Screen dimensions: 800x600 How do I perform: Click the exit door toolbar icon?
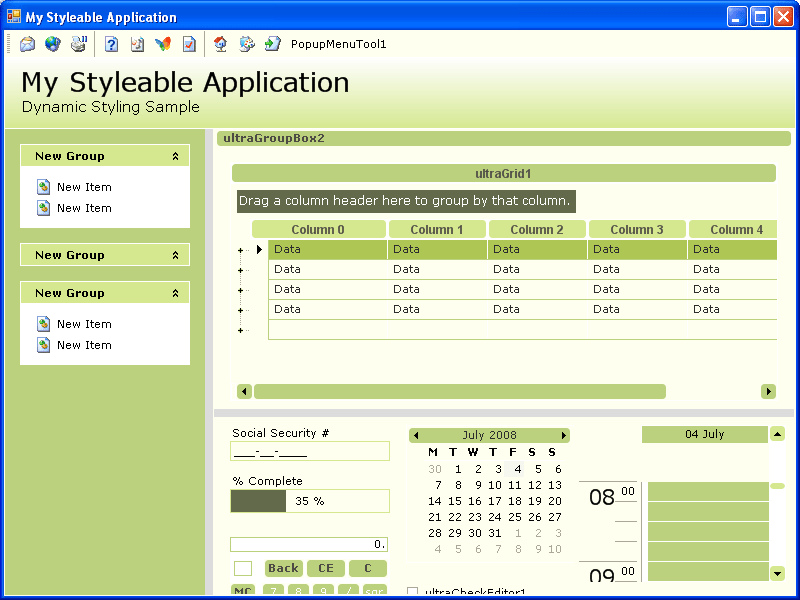pyautogui.click(x=272, y=44)
